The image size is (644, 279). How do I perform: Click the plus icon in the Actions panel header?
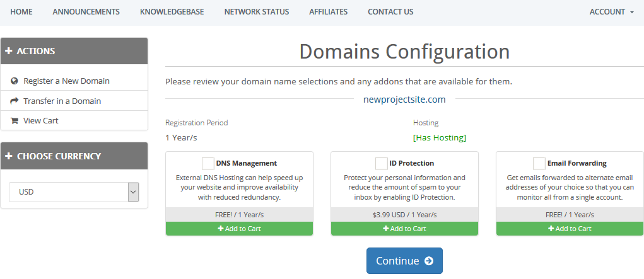[9, 51]
